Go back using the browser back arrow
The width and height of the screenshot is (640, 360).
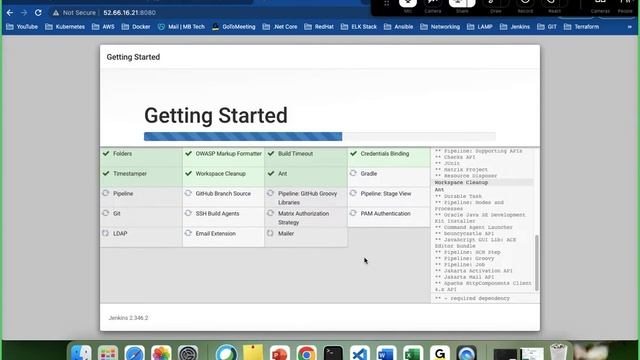point(10,13)
